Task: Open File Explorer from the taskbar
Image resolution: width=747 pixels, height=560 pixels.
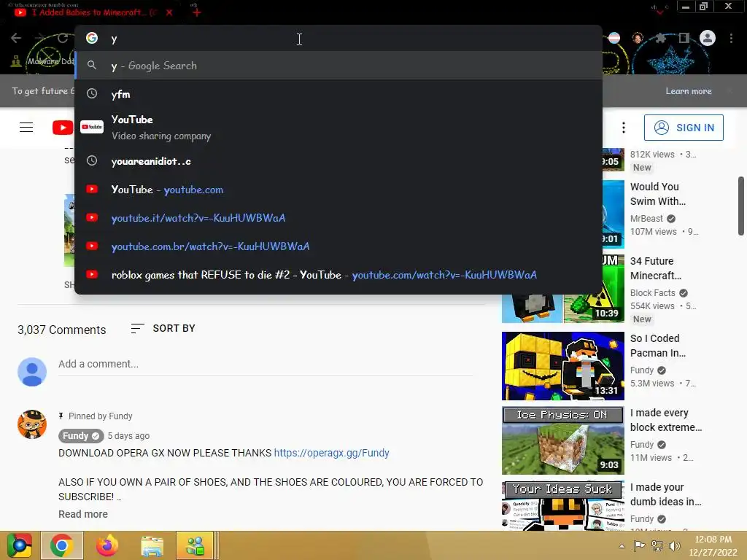Action: [x=152, y=546]
